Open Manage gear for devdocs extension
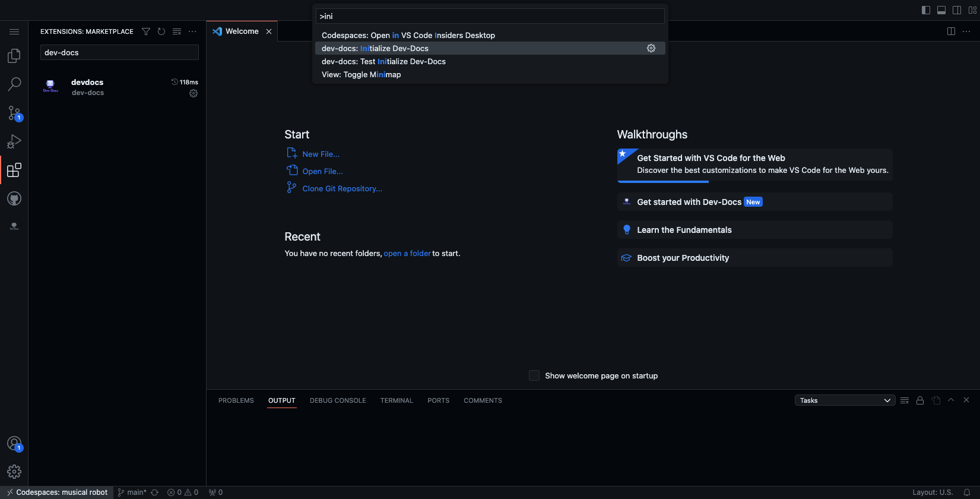 click(x=194, y=93)
